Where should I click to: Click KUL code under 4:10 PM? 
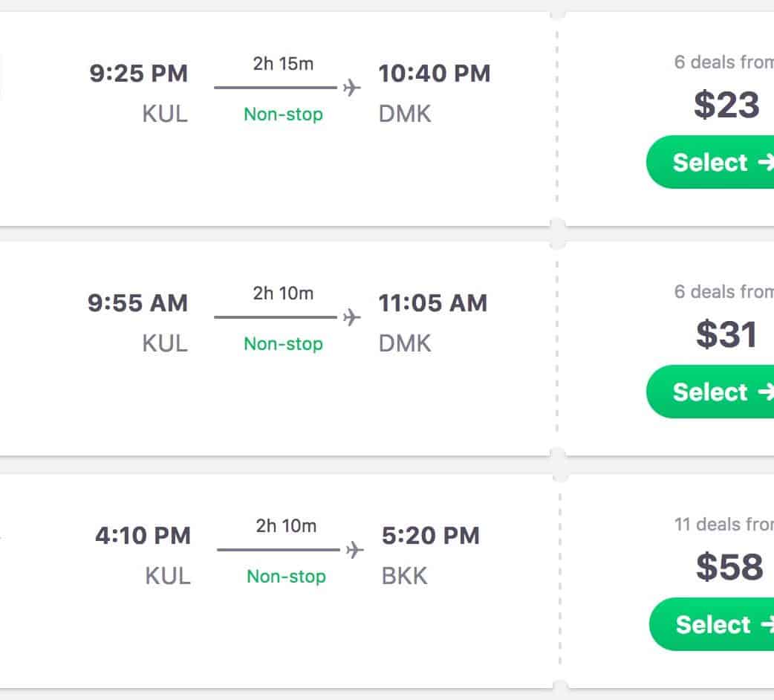(x=168, y=576)
